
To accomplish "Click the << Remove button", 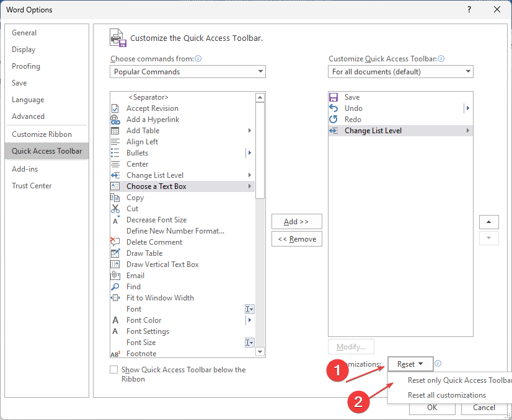I will [x=297, y=239].
